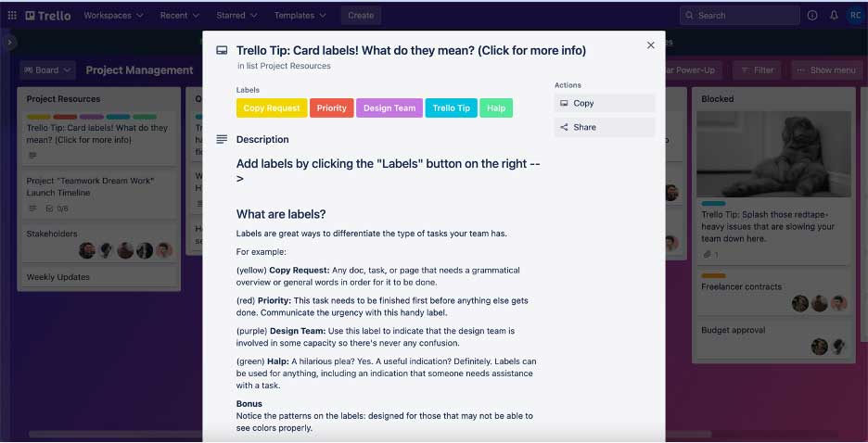The width and height of the screenshot is (868, 443).
Task: Click attachment paperclip badge on Blocked card
Action: (x=710, y=255)
